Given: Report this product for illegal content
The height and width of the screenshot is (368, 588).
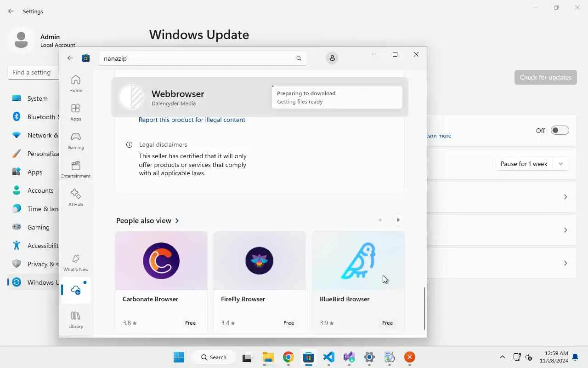Looking at the screenshot, I should (x=192, y=120).
